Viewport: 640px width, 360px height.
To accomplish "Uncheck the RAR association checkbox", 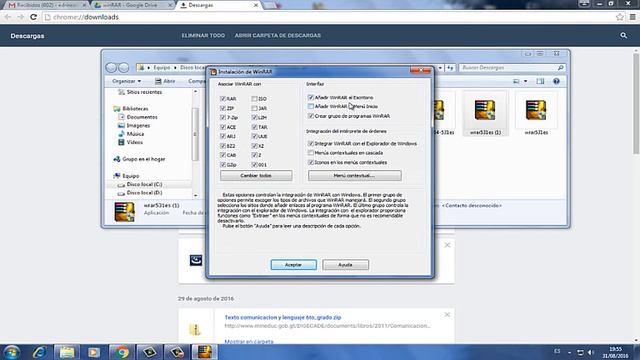I will click(x=223, y=99).
